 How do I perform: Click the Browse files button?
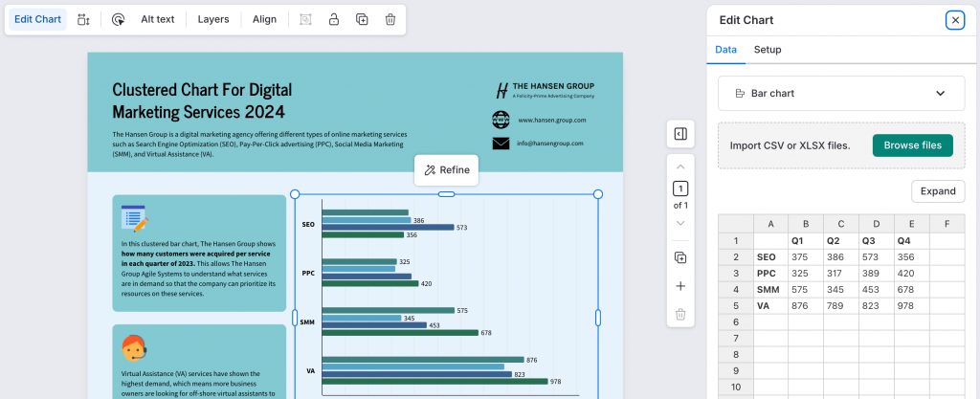point(912,145)
